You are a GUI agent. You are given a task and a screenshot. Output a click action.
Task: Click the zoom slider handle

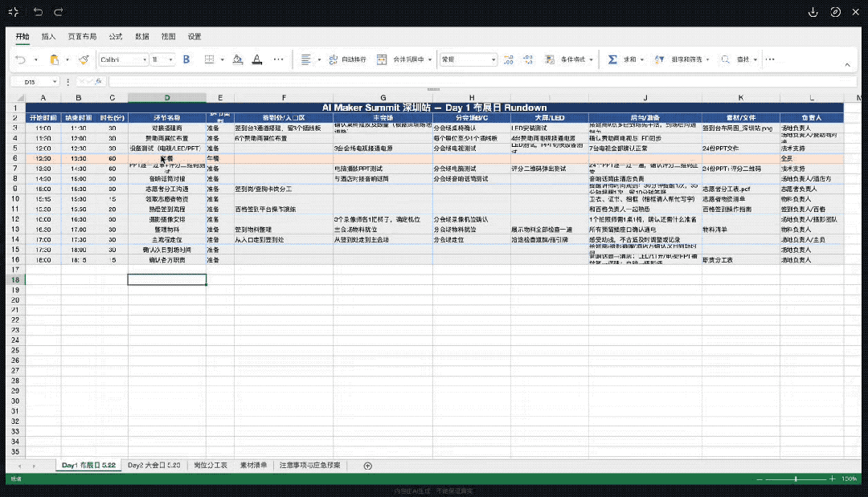click(796, 479)
